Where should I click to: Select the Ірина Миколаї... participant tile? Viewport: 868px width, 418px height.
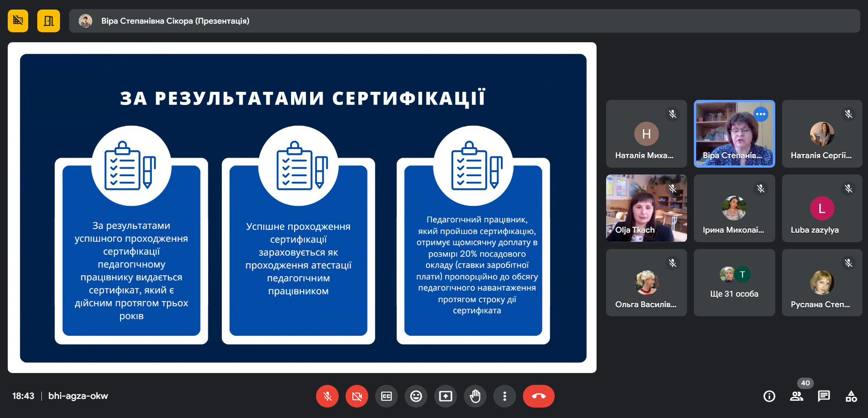pyautogui.click(x=734, y=208)
